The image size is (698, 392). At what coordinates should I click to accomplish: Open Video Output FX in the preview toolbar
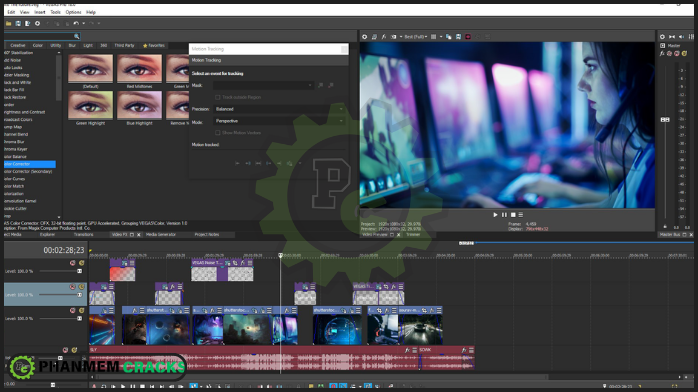[x=383, y=37]
